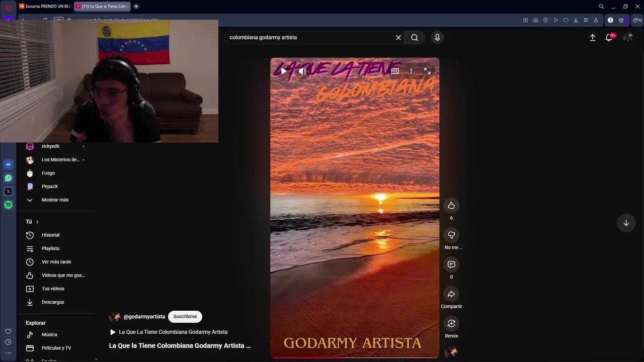Play the paused short
644x362 pixels.
284,71
